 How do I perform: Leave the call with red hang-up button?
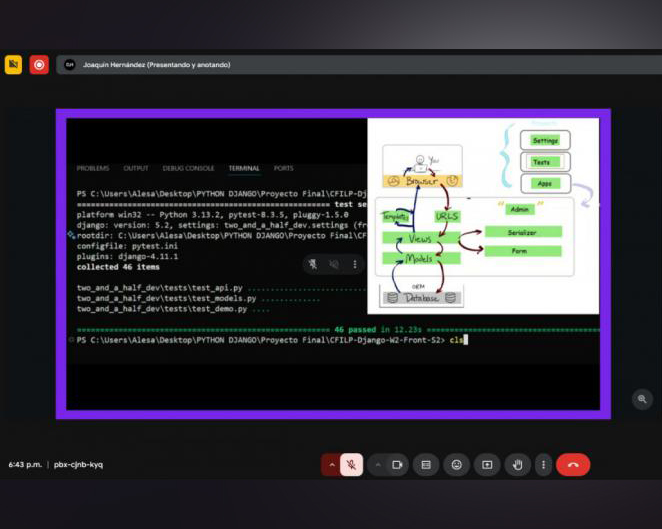(x=573, y=464)
